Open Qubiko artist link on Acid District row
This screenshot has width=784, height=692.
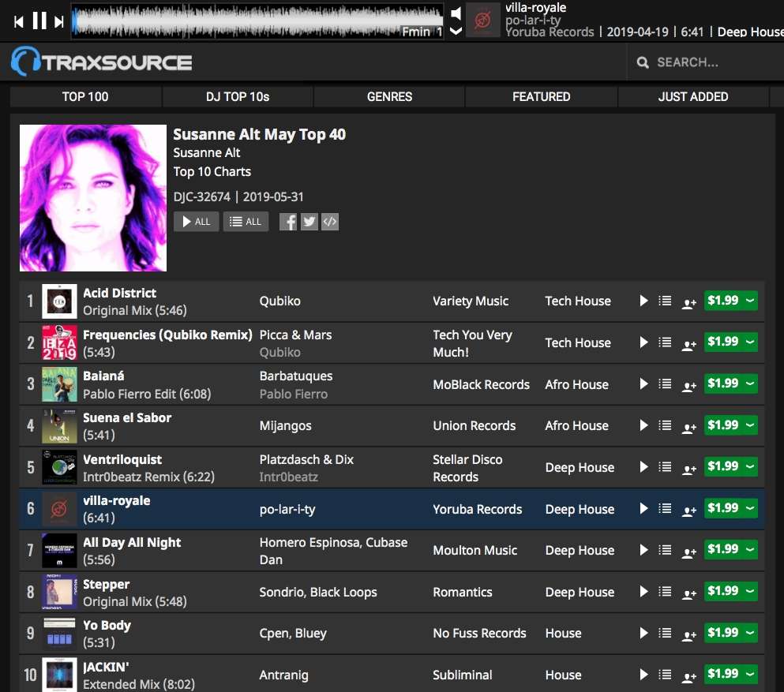280,301
